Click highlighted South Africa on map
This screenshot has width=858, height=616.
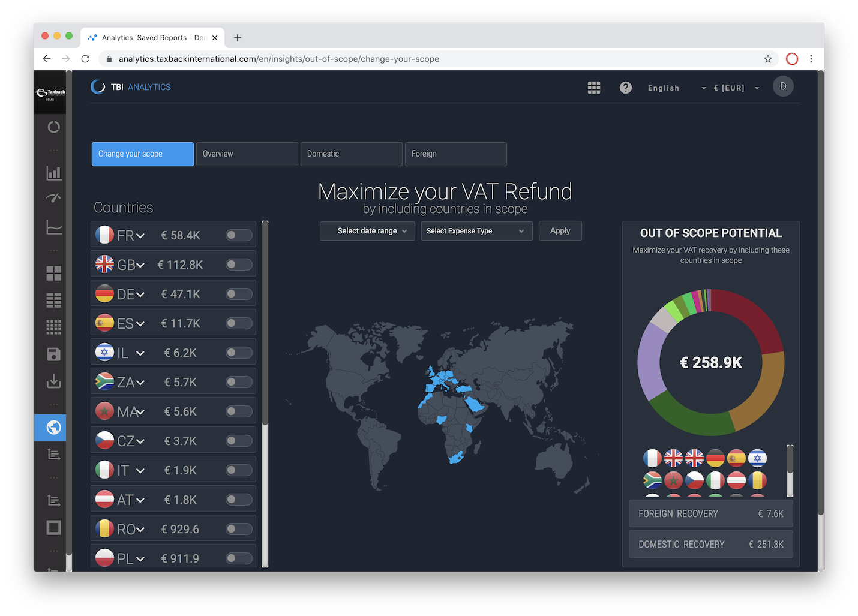click(x=457, y=458)
